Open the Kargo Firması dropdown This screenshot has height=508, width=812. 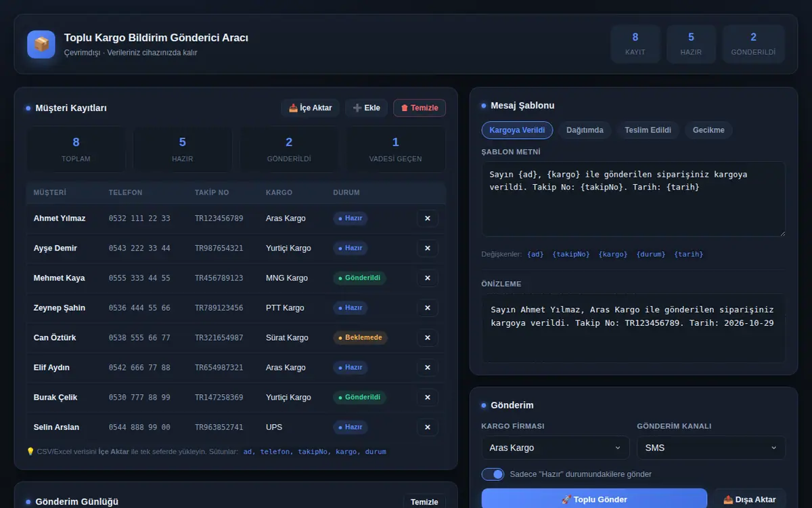click(x=555, y=448)
